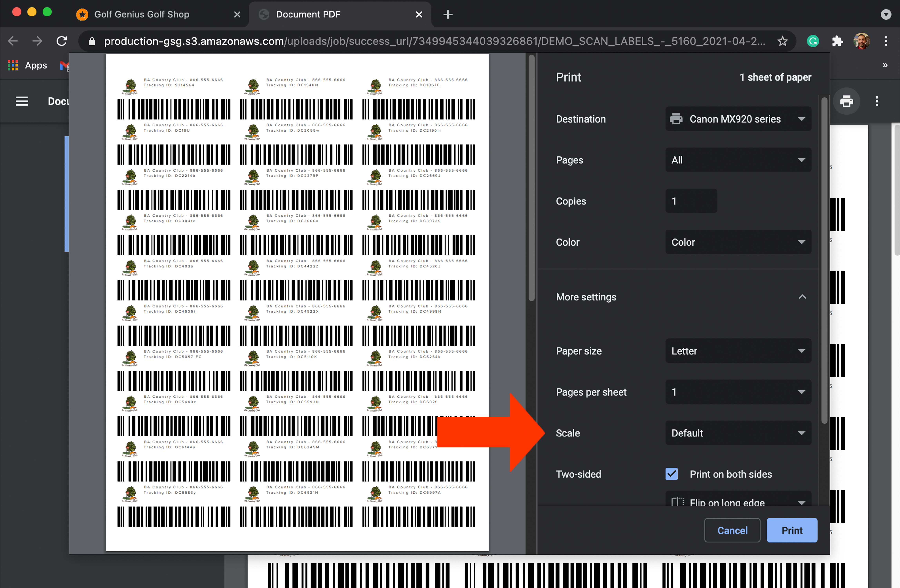
Task: Open the tab search dropdown arrow
Action: [886, 14]
